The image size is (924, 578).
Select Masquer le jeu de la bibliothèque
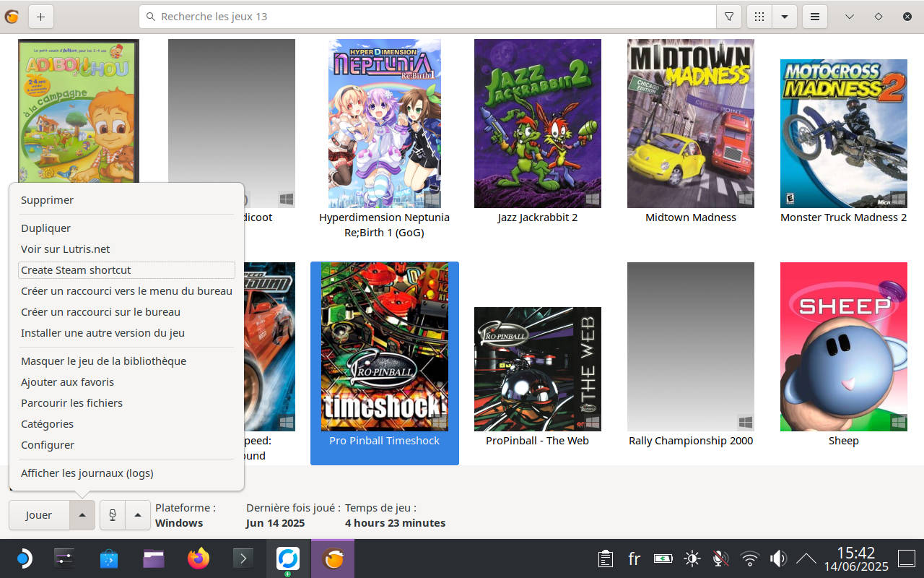(126, 361)
